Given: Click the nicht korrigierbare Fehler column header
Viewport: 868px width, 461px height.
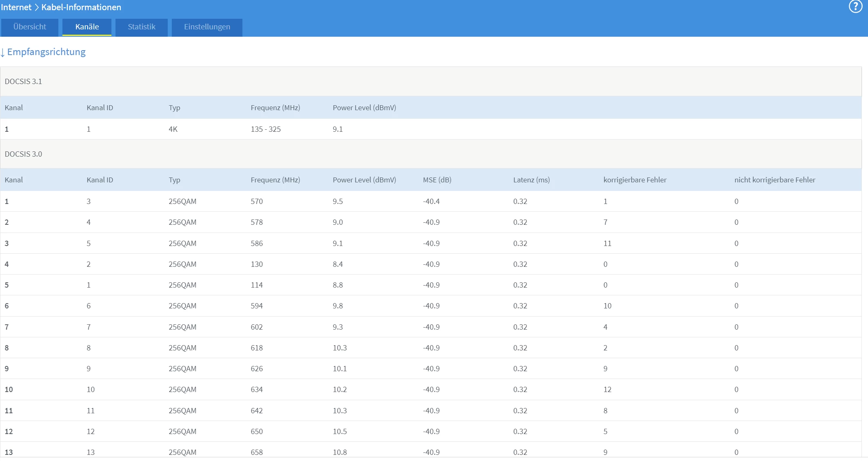Looking at the screenshot, I should point(775,180).
